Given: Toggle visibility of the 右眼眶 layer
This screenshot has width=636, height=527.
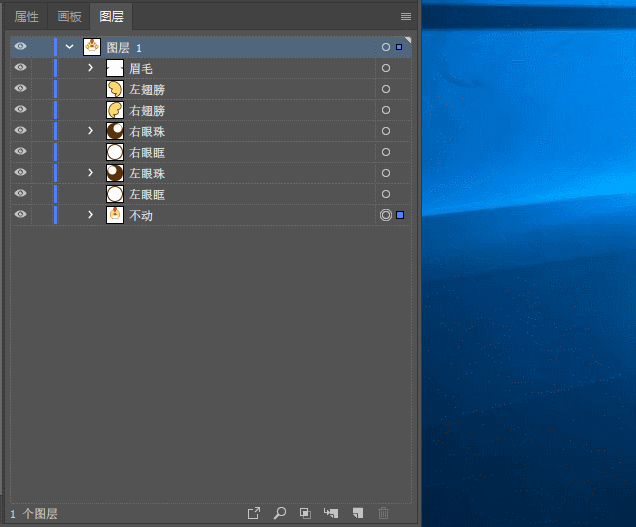Looking at the screenshot, I should tap(20, 152).
